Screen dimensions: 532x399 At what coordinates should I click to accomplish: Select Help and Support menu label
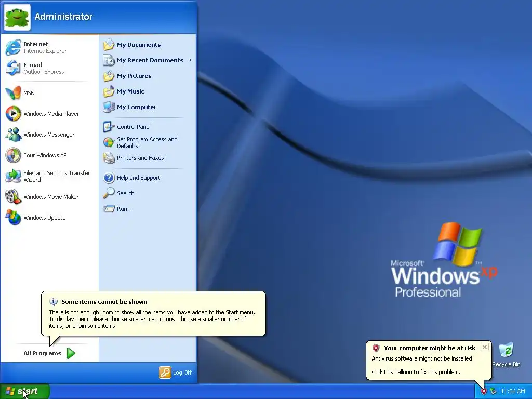(x=138, y=178)
